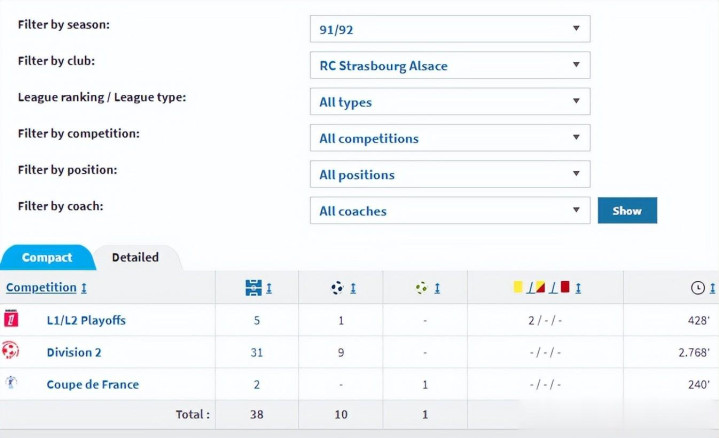Image resolution: width=719 pixels, height=438 pixels.
Task: Open the All coaches dropdown
Action: (x=450, y=211)
